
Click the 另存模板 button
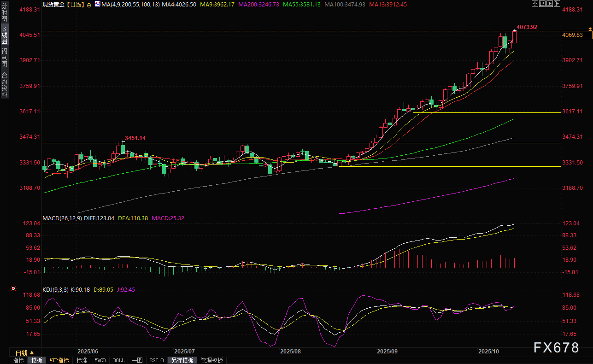pos(182,360)
